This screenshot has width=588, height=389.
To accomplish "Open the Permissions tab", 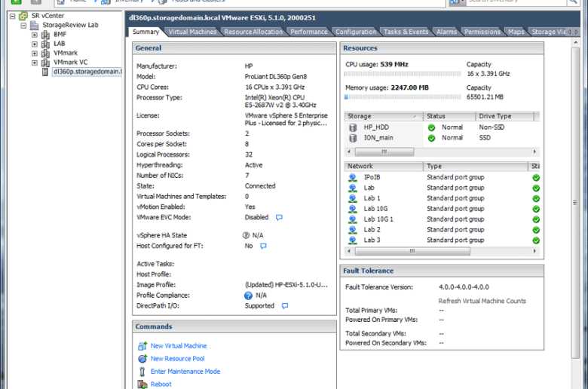I will click(x=482, y=32).
